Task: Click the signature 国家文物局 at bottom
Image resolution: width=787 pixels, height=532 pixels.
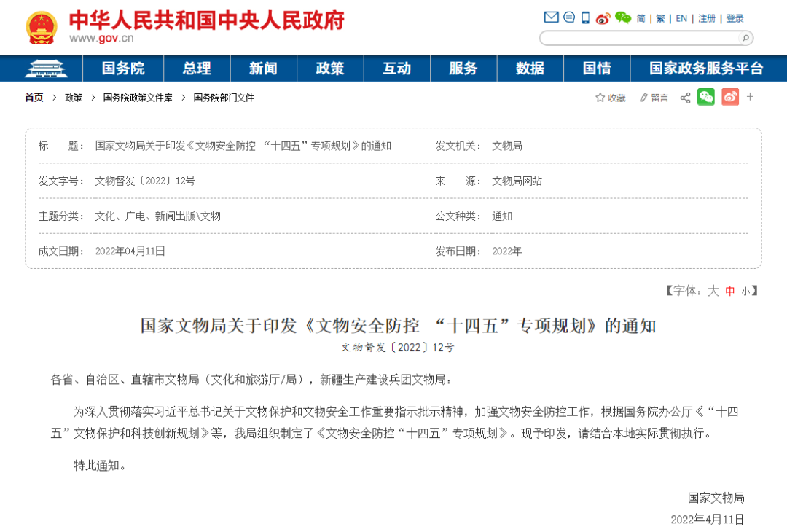Action: pos(716,498)
